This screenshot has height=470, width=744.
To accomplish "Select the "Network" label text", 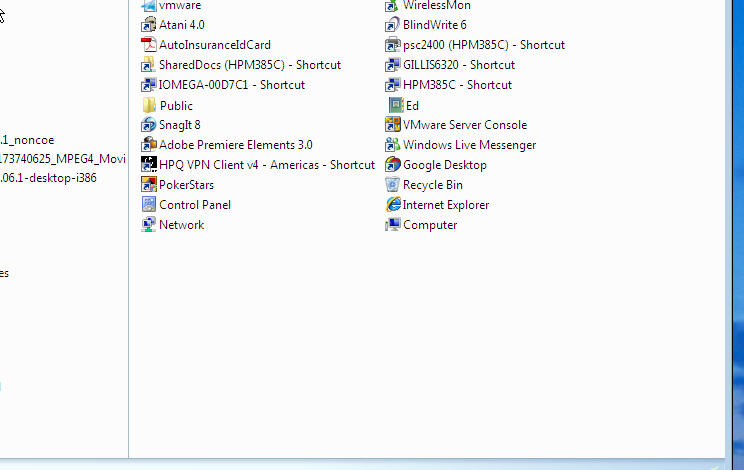I will tap(181, 224).
